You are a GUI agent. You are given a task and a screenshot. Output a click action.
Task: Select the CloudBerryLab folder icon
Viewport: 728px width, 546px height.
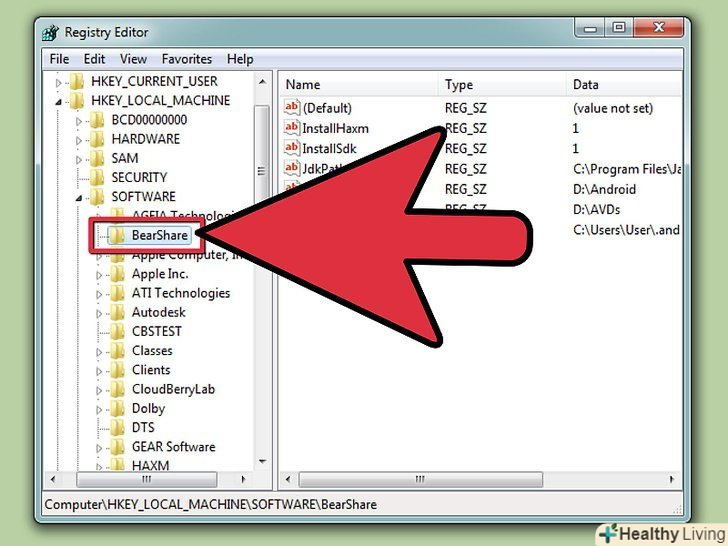pyautogui.click(x=117, y=390)
